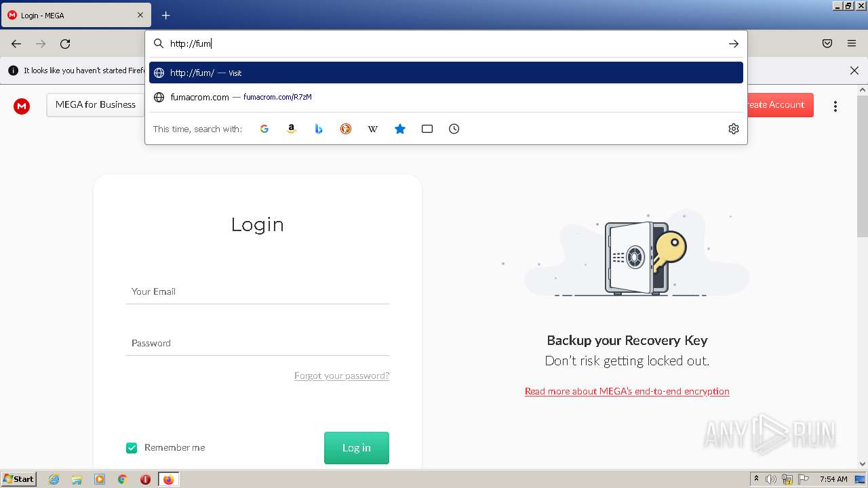Open a new browser tab

(x=165, y=15)
